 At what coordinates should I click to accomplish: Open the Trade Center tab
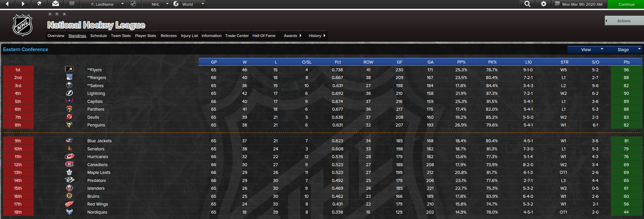tap(237, 36)
